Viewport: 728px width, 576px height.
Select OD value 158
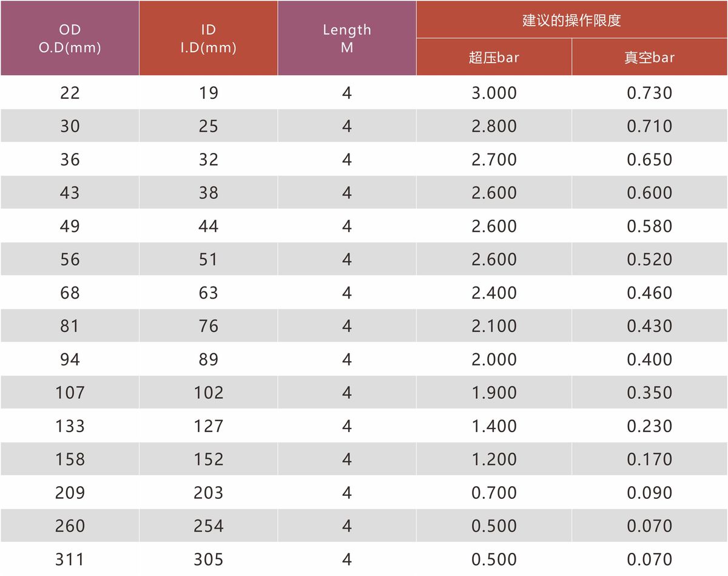click(x=70, y=459)
